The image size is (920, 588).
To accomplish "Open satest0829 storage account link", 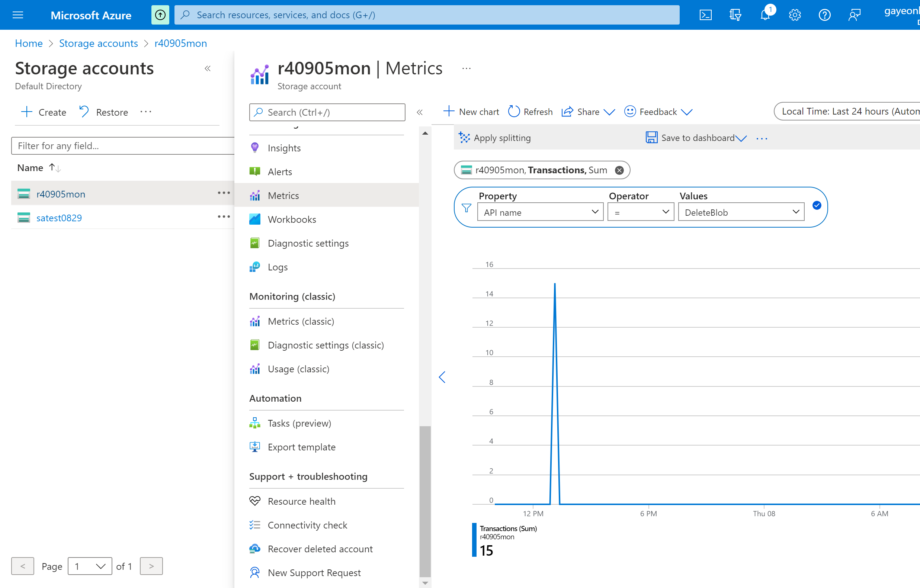I will 59,218.
